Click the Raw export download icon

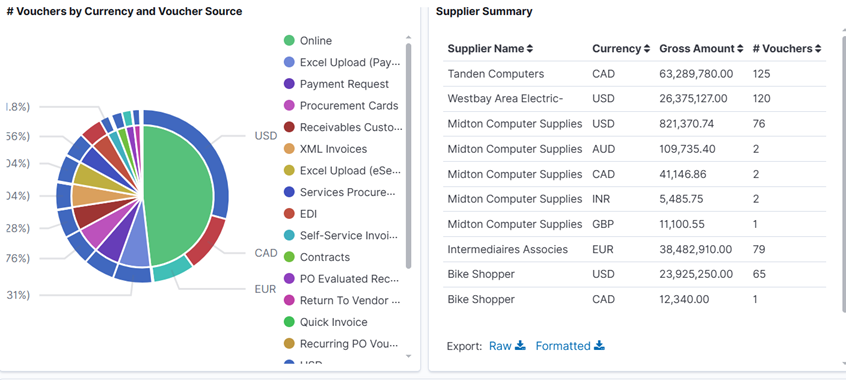coord(520,345)
